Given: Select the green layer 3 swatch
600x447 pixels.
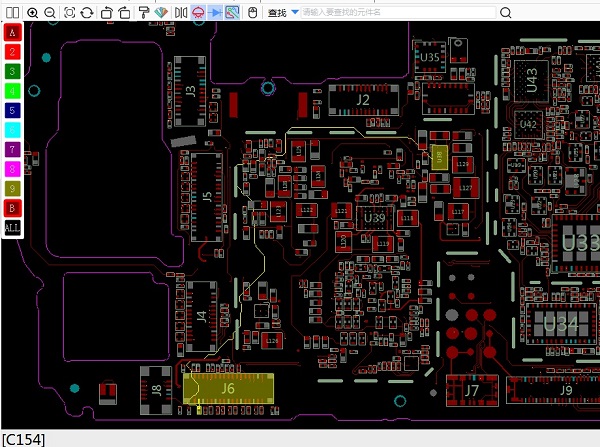Looking at the screenshot, I should [x=12, y=72].
